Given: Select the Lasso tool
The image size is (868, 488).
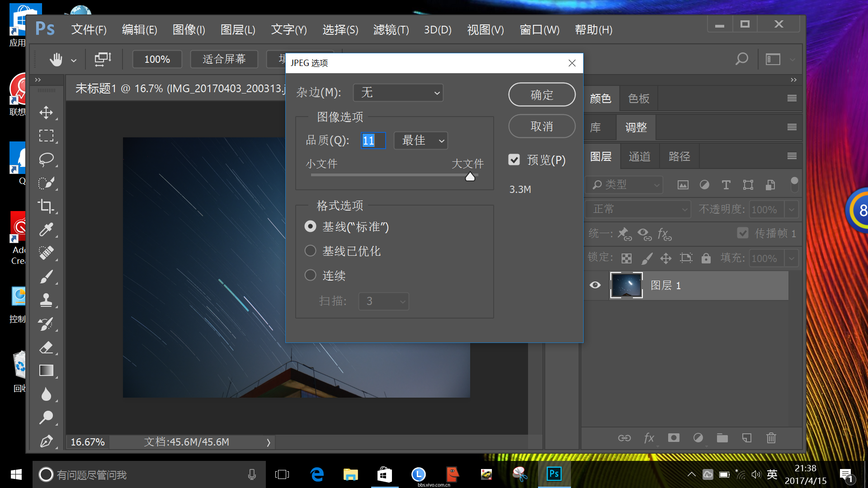Looking at the screenshot, I should (46, 160).
